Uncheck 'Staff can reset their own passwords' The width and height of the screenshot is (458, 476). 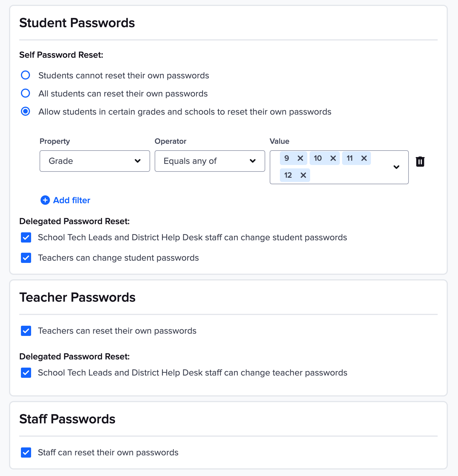pyautogui.click(x=26, y=453)
